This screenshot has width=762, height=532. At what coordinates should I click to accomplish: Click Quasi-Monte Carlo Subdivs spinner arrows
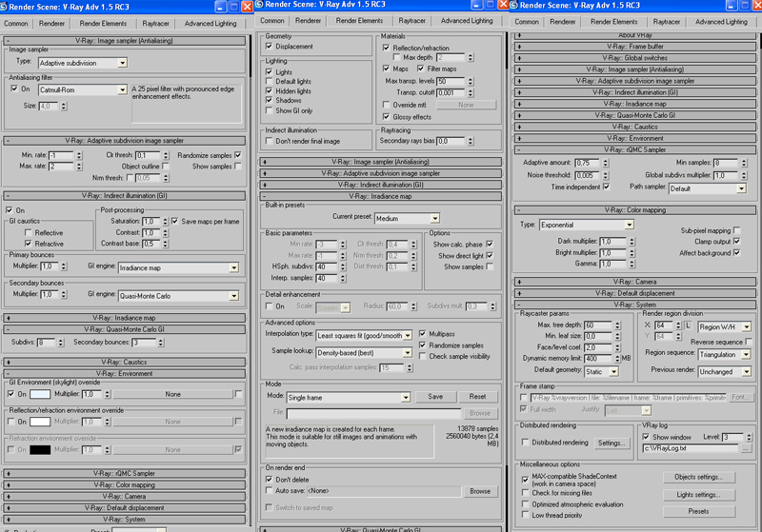click(61, 343)
